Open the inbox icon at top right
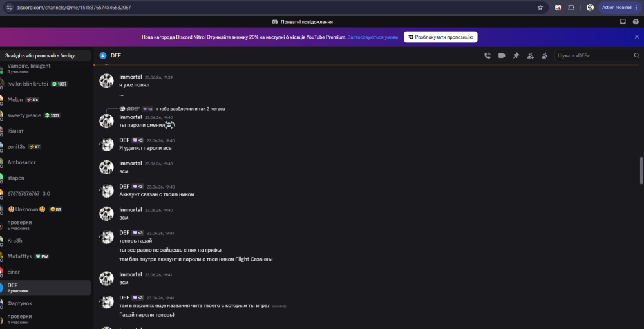The height and width of the screenshot is (329, 644). click(623, 22)
